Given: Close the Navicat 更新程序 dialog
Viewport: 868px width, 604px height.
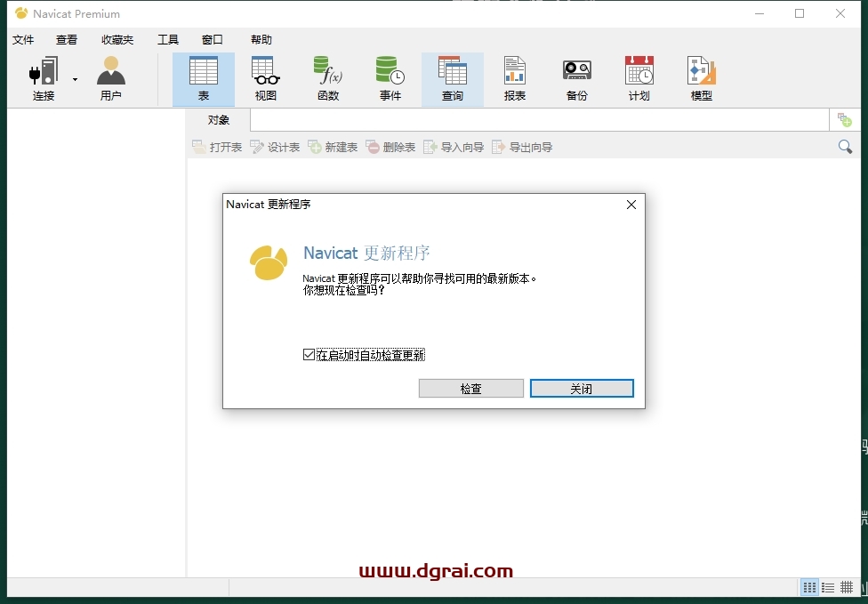Looking at the screenshot, I should 631,205.
